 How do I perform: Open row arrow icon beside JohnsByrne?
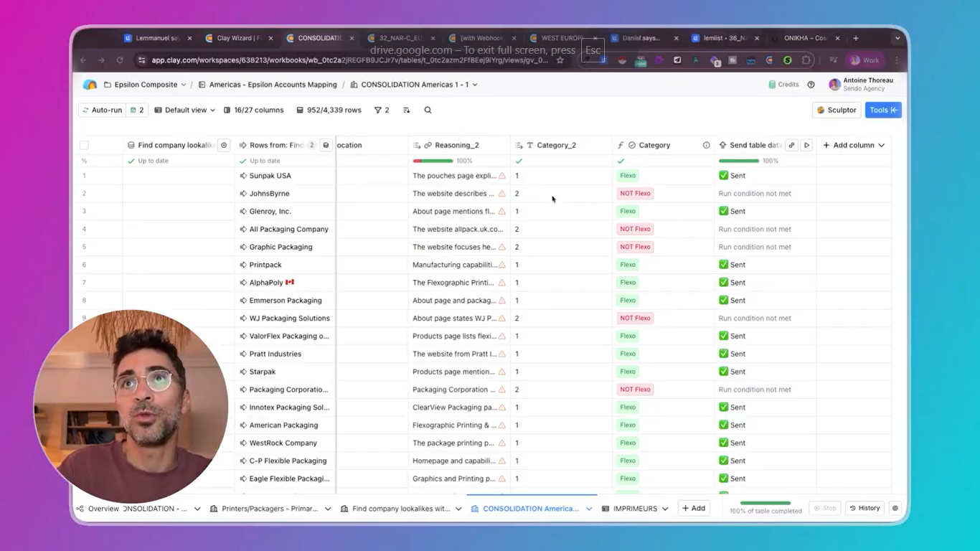point(243,194)
